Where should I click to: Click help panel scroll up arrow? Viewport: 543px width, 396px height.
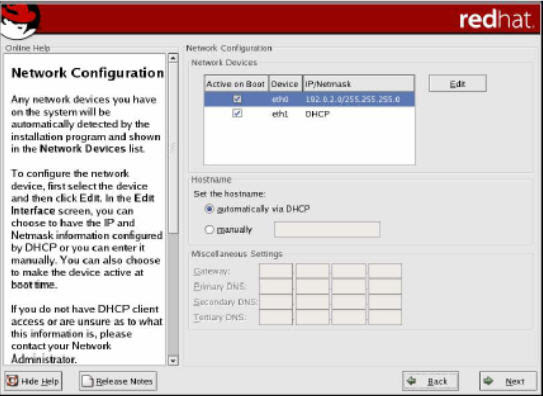173,58
